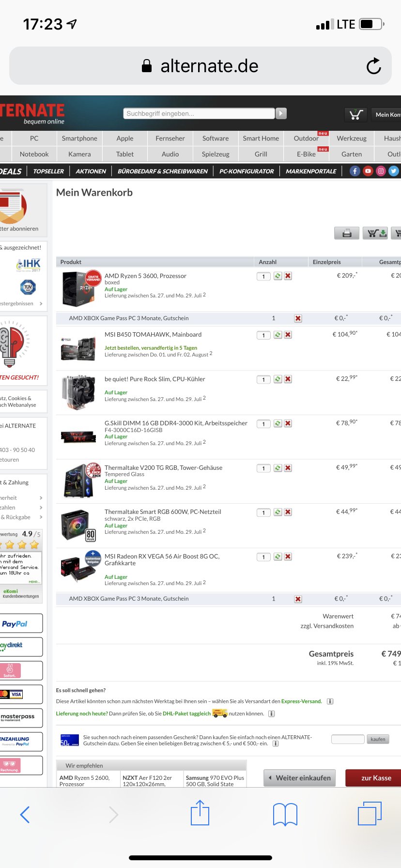Open ALTERNATE Facebook page
This screenshot has width=401, height=868.
coord(355,171)
